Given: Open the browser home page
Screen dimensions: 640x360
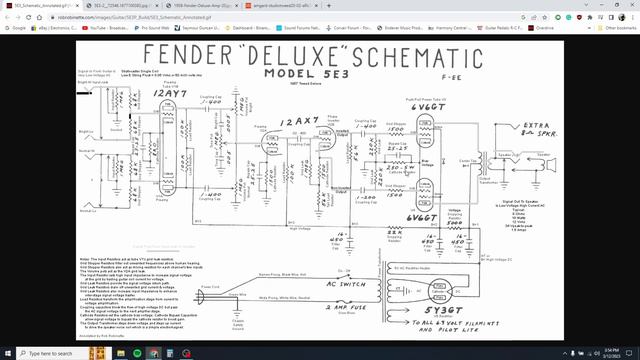Looking at the screenshot, I should pos(39,18).
